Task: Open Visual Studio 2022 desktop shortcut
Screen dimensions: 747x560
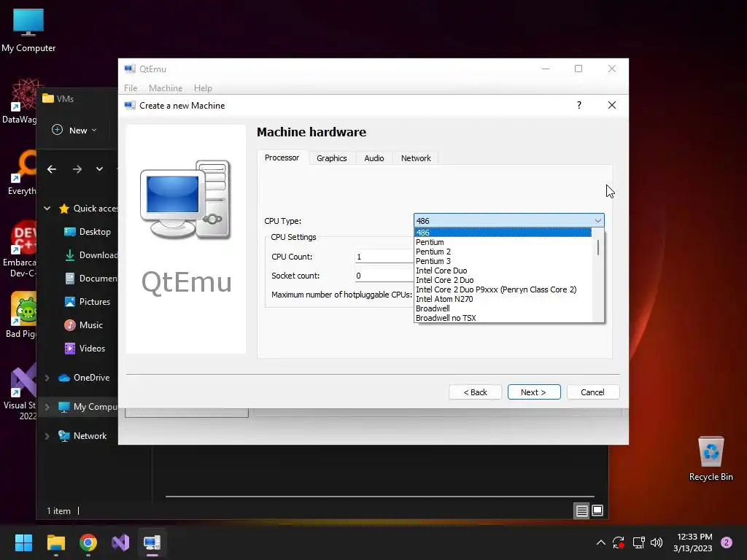Action: click(x=19, y=392)
